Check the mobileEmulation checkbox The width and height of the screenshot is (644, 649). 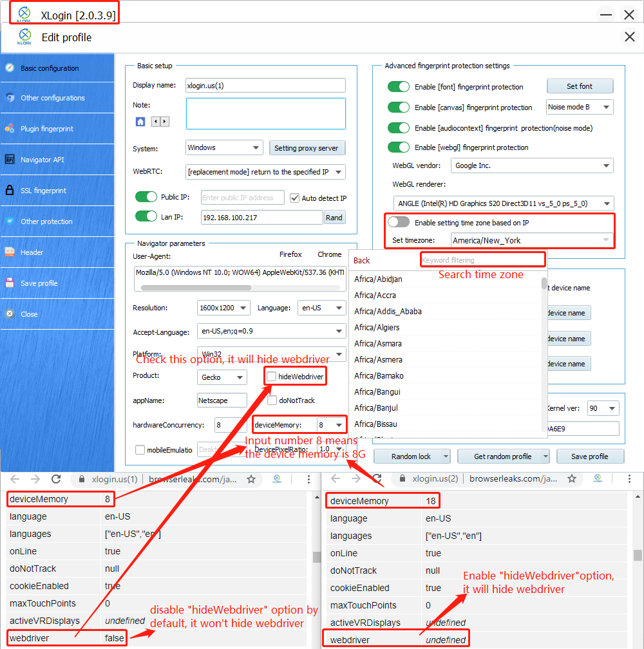click(x=140, y=449)
